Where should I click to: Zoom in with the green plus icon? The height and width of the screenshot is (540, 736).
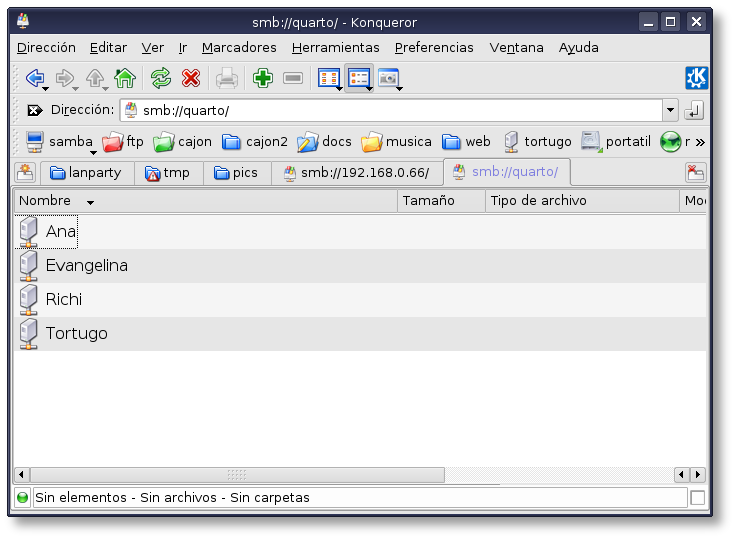263,78
